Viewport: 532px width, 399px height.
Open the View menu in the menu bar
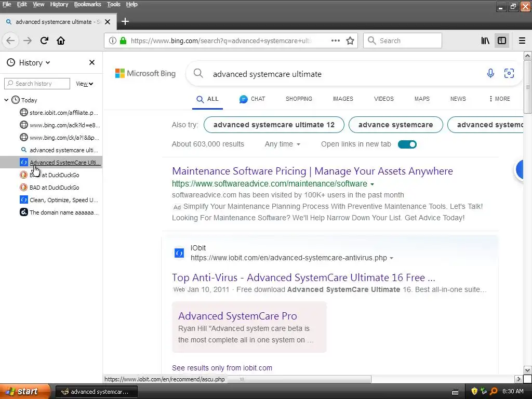38,4
